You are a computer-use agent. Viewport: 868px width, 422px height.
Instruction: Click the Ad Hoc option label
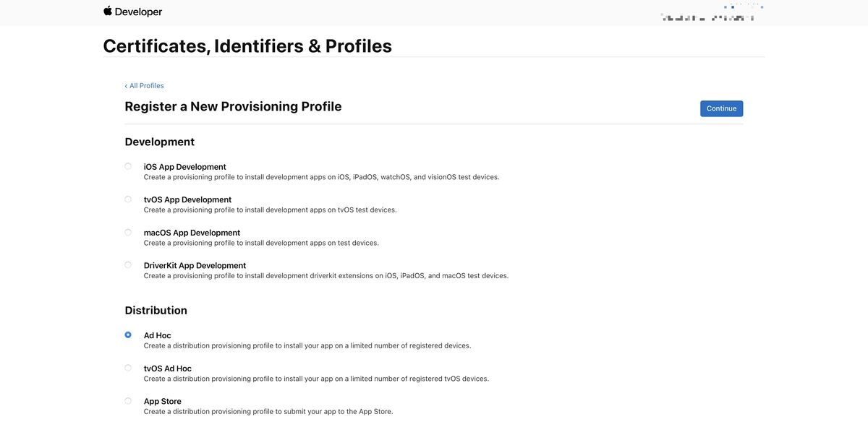[x=157, y=335]
